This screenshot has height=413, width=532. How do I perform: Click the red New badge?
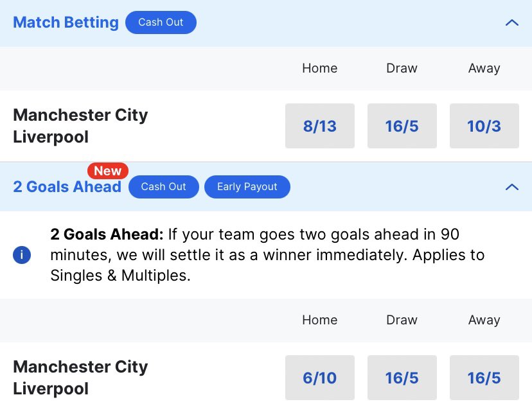[108, 171]
